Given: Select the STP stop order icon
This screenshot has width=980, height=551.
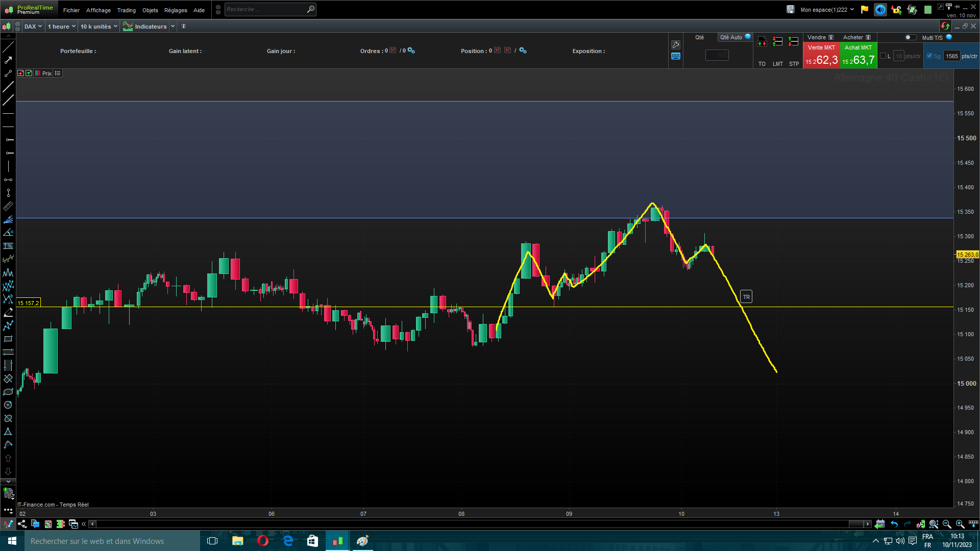Looking at the screenshot, I should click(794, 42).
